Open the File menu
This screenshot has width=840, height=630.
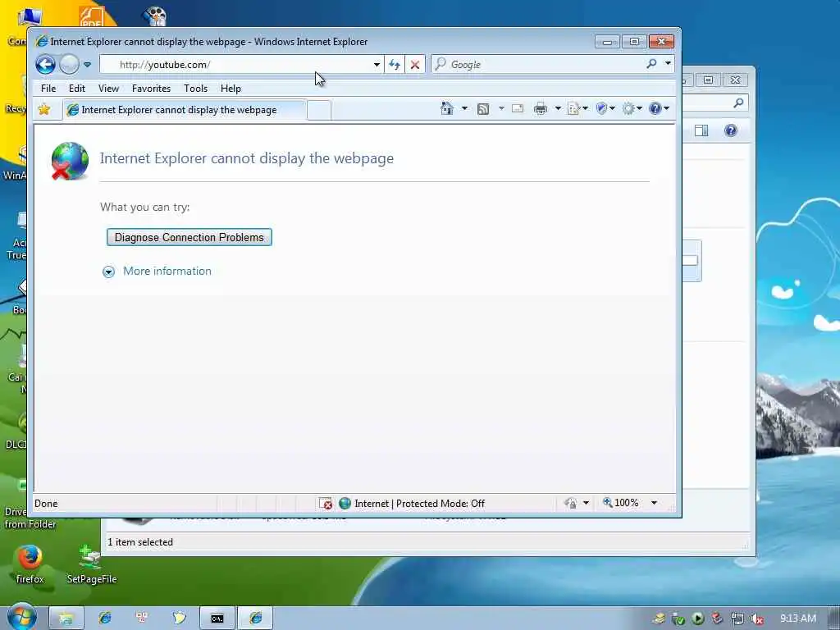[48, 89]
